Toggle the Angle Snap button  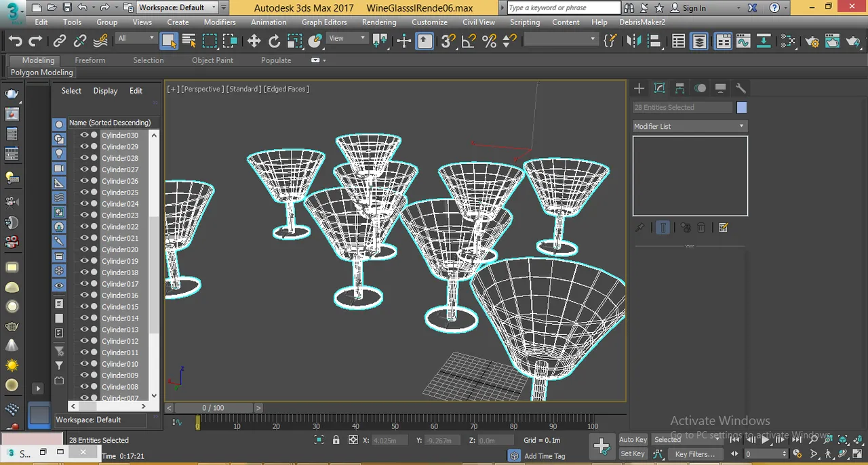469,41
